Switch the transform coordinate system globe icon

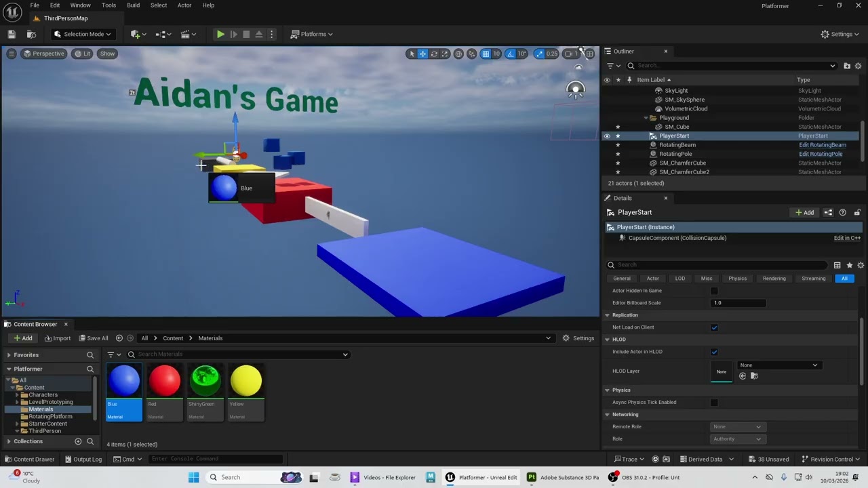458,54
